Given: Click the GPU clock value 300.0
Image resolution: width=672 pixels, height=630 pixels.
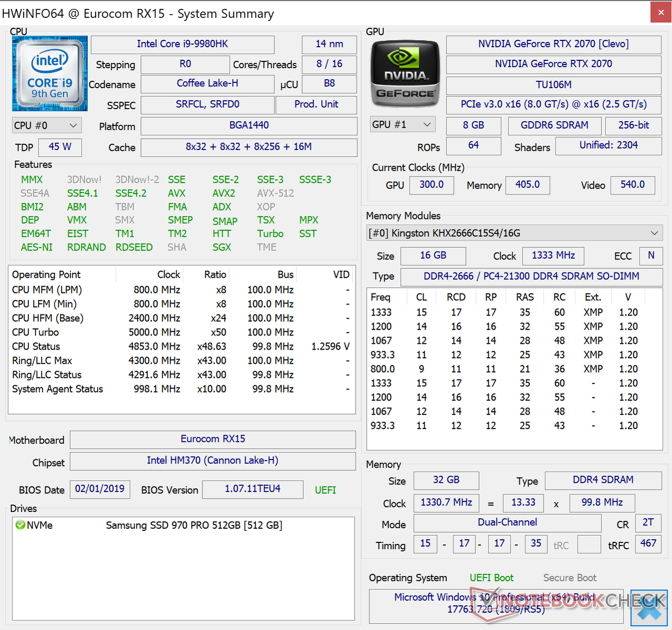Looking at the screenshot, I should 431,185.
